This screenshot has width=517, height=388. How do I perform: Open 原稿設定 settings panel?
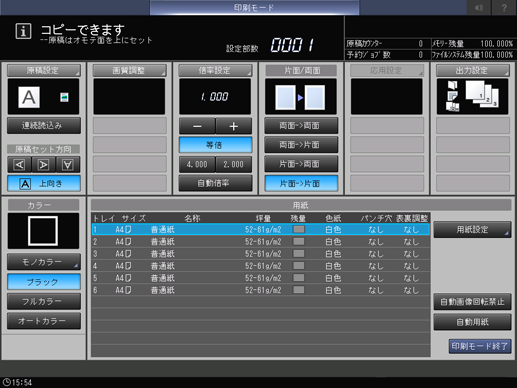pos(44,70)
